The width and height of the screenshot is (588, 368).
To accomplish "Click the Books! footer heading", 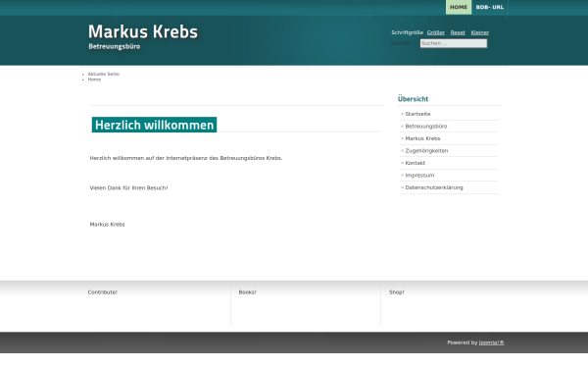I will click(x=248, y=292).
